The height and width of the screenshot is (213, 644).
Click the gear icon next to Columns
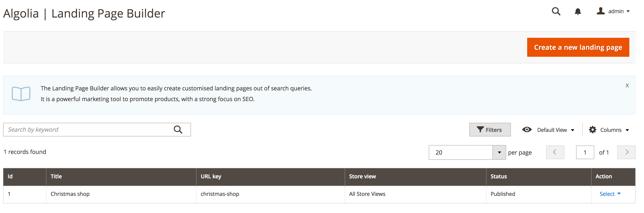click(593, 129)
